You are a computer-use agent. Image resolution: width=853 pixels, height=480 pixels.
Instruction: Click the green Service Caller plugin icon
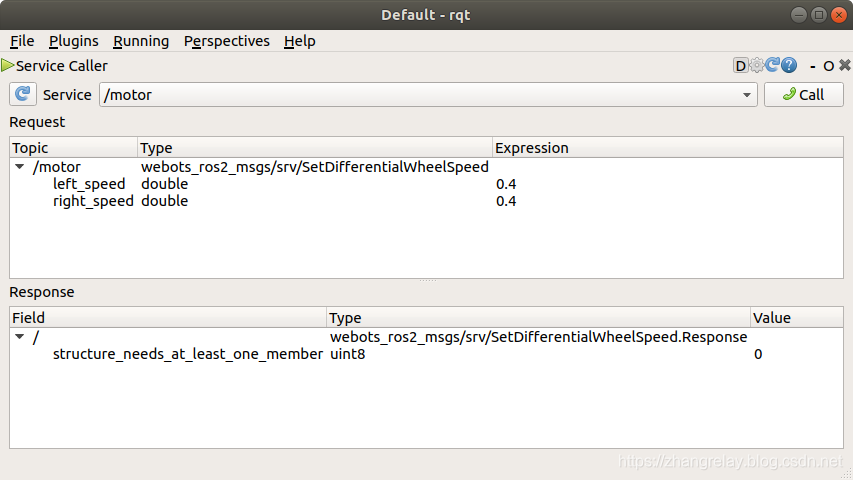pos(8,65)
